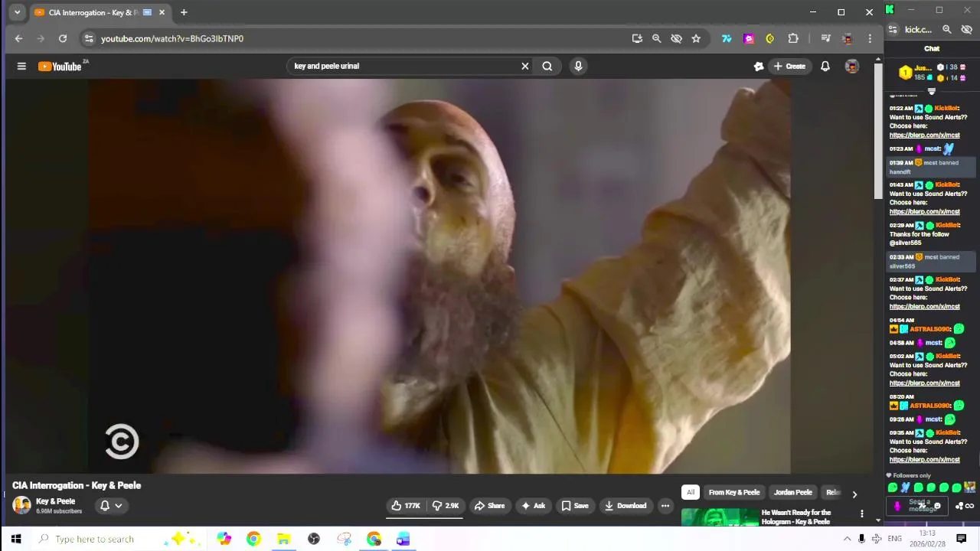Open Chrome media controls
The width and height of the screenshot is (980, 551).
pos(825,38)
